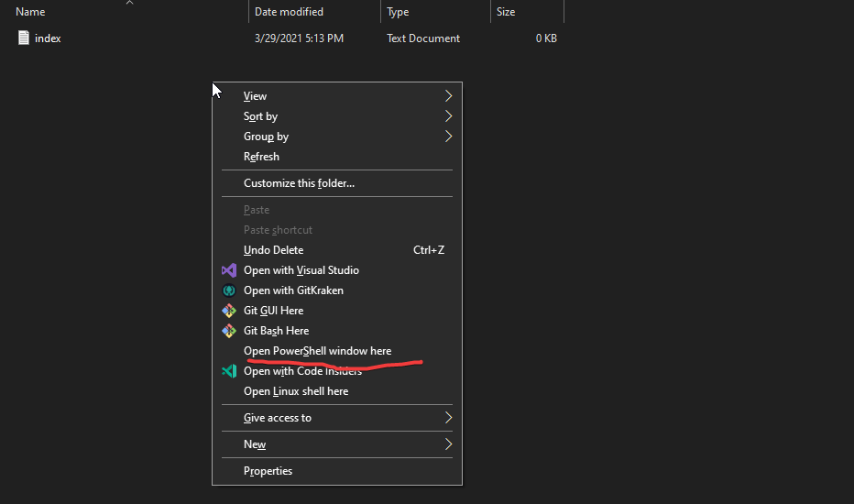Sort by the Date modified column header
This screenshot has height=504, width=854.
click(289, 12)
